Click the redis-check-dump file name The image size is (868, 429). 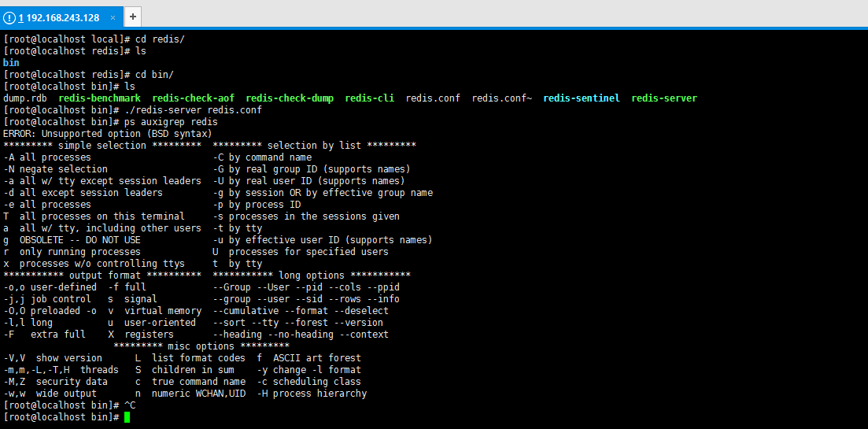click(290, 98)
